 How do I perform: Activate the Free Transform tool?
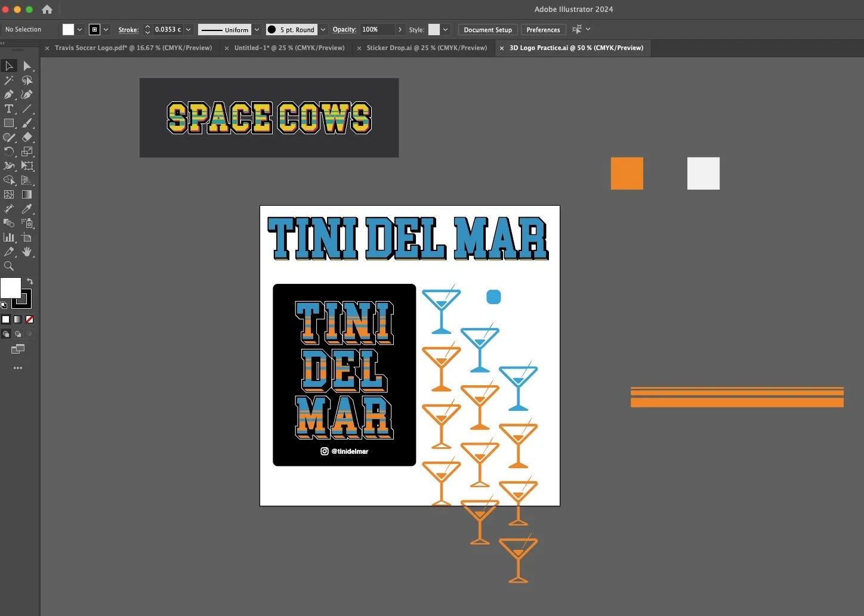coord(27,166)
